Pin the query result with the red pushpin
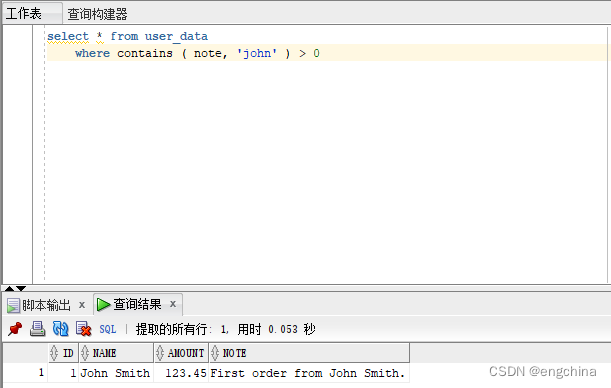Image resolution: width=611 pixels, height=388 pixels. [15, 329]
